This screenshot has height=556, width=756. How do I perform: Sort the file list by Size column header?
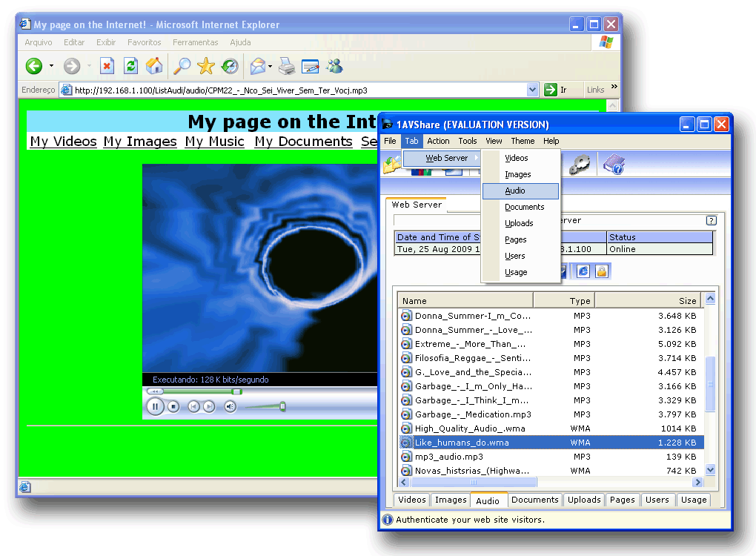point(649,300)
